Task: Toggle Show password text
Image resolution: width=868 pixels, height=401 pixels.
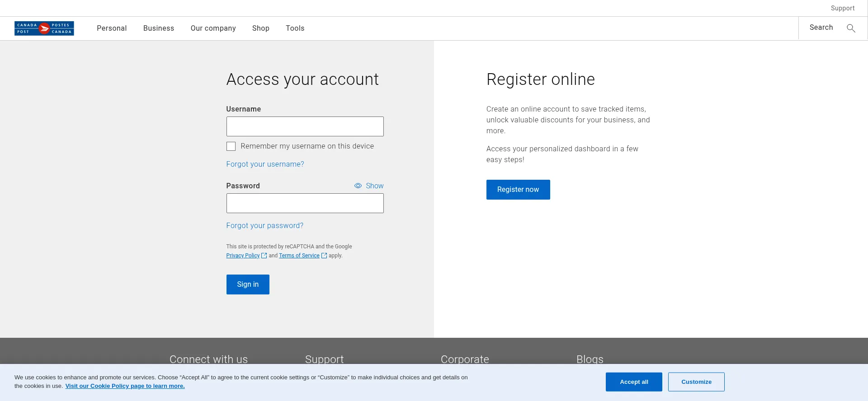Action: pos(375,186)
